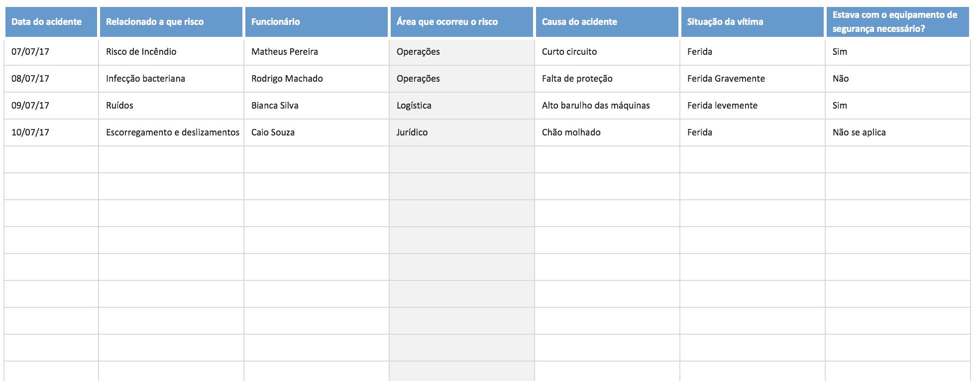The height and width of the screenshot is (381, 980).
Task: Select the 'Curto circuito' cause cell
Action: [x=607, y=52]
